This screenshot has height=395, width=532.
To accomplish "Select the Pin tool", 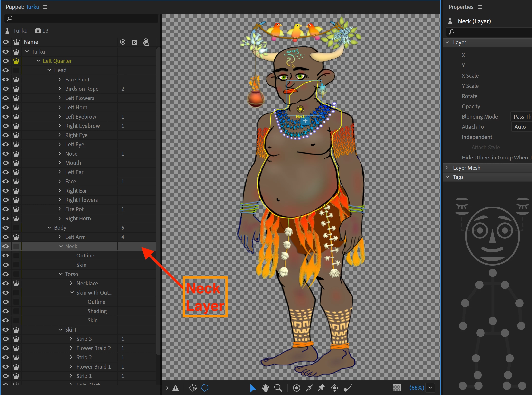I will [x=321, y=388].
